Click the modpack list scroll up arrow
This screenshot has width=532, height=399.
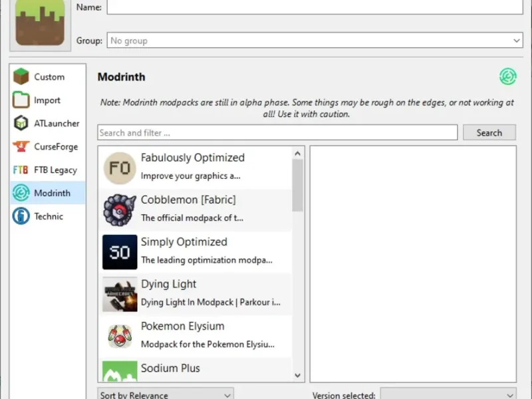point(297,154)
